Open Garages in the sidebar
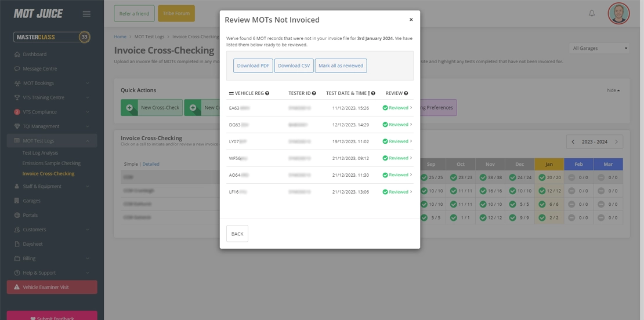 (x=31, y=201)
